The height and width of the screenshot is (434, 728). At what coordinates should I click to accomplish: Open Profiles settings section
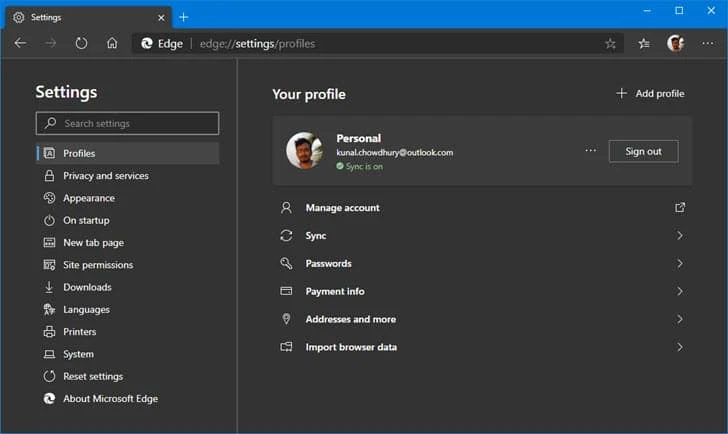(128, 153)
